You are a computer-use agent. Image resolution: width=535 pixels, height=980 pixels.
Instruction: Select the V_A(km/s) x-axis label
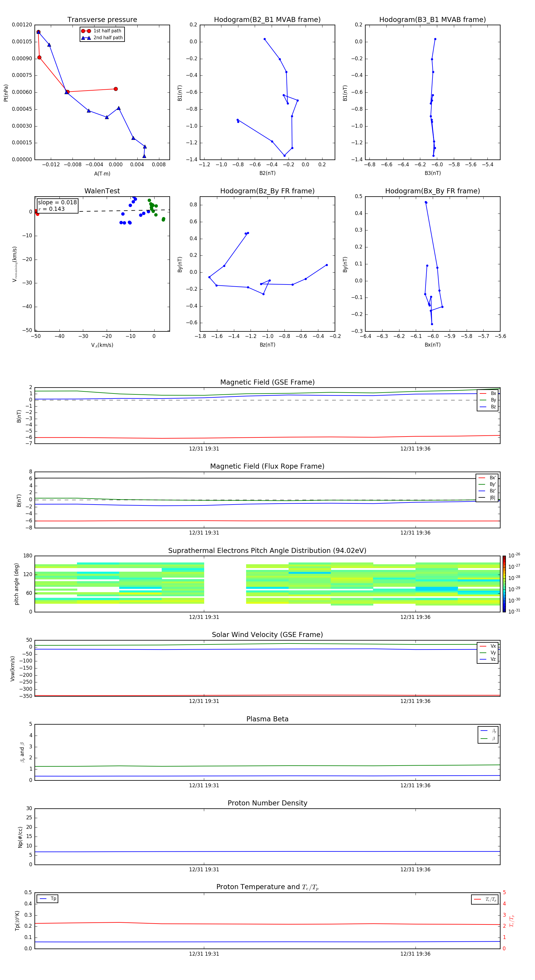[102, 345]
